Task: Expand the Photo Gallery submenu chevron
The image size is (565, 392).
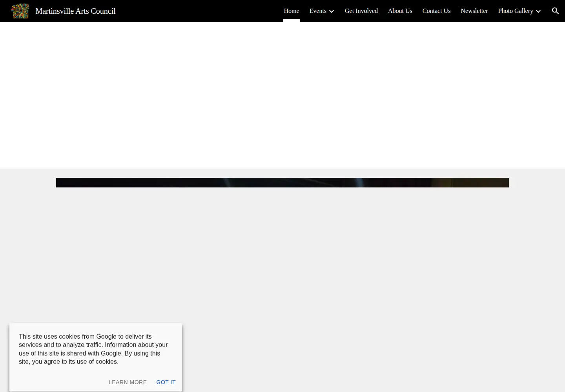Action: pos(538,11)
